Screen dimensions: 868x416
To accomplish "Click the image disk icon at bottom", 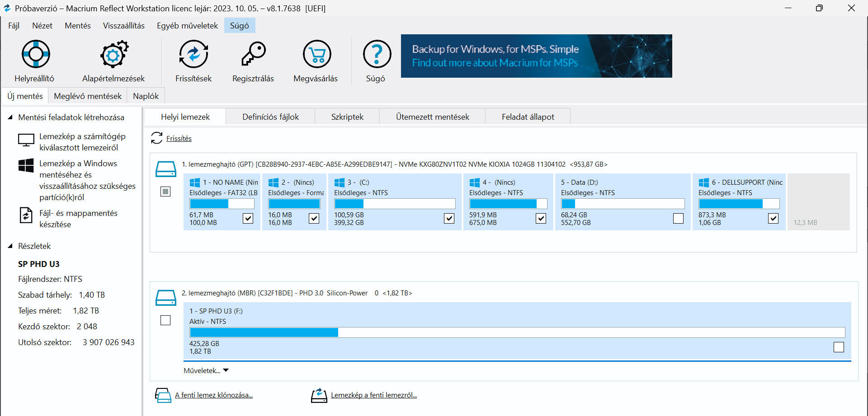I will pos(319,395).
